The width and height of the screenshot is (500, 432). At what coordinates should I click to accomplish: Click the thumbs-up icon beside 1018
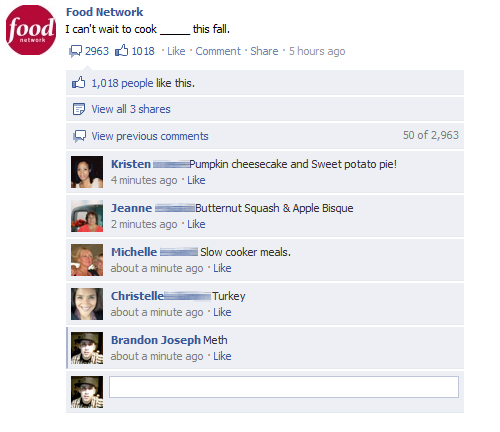point(122,50)
